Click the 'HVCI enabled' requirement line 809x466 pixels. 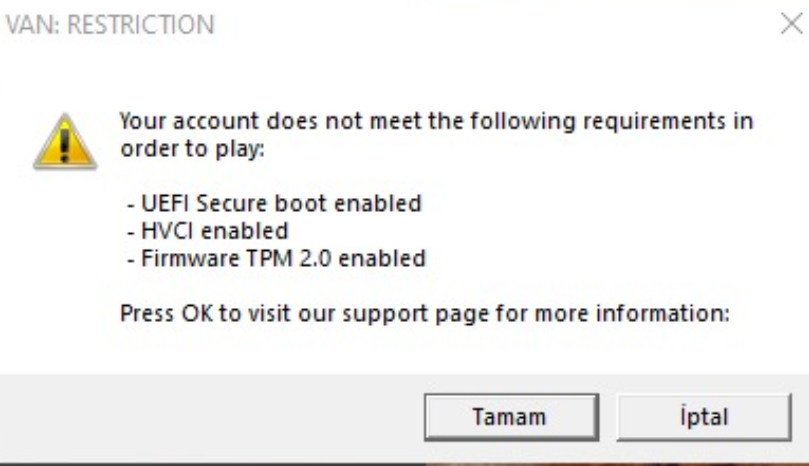pyautogui.click(x=207, y=231)
